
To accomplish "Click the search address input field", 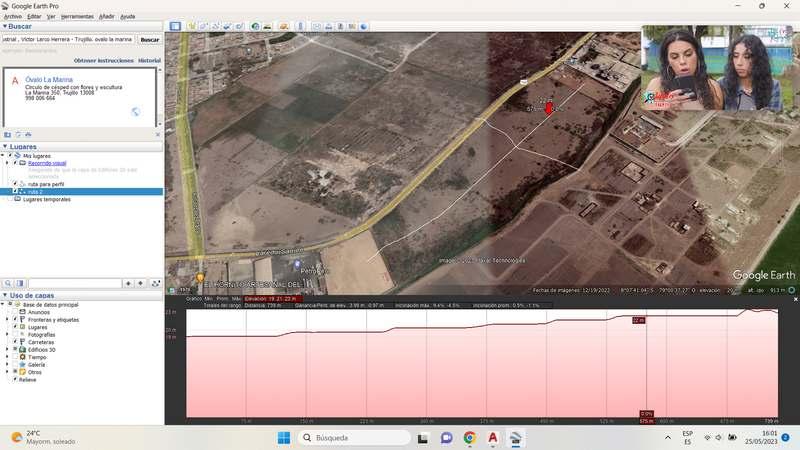I will (x=68, y=39).
